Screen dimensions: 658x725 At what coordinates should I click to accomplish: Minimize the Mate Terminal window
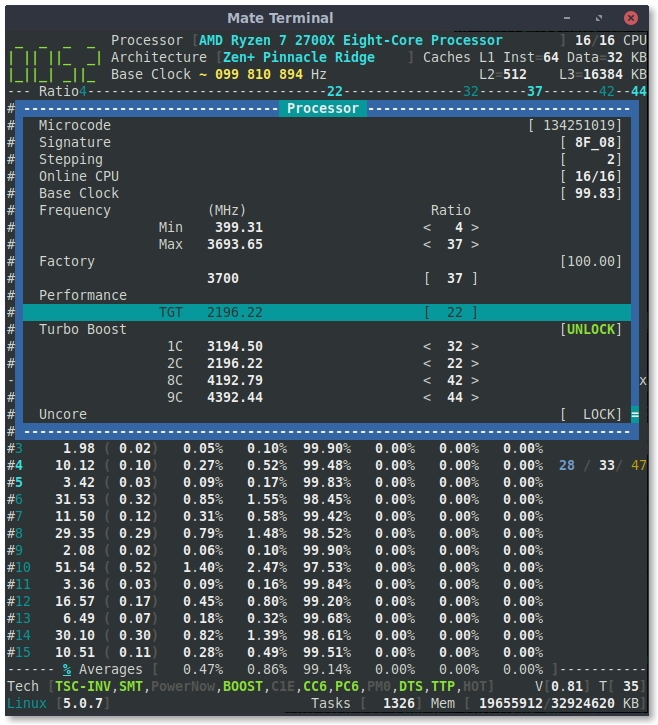coord(566,18)
